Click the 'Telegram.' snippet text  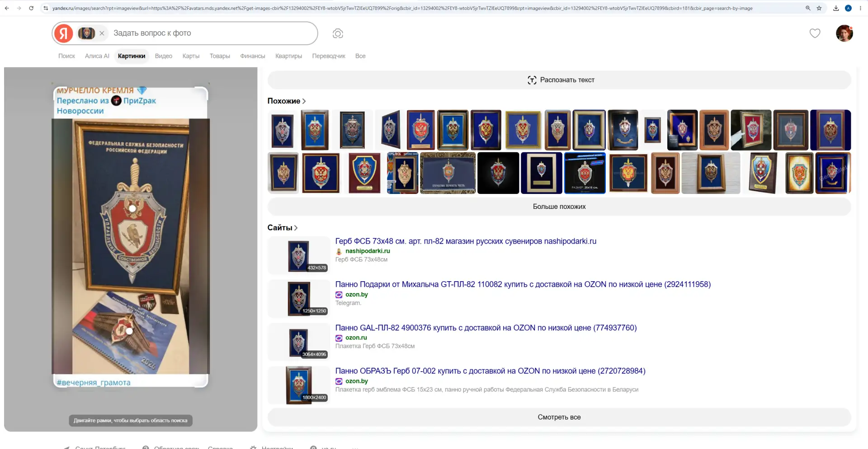(348, 303)
